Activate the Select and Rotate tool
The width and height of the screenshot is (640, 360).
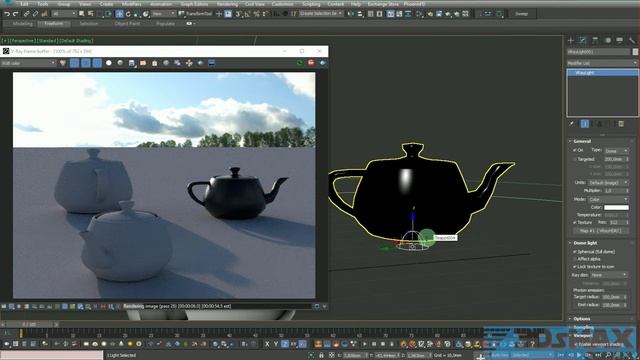128,14
